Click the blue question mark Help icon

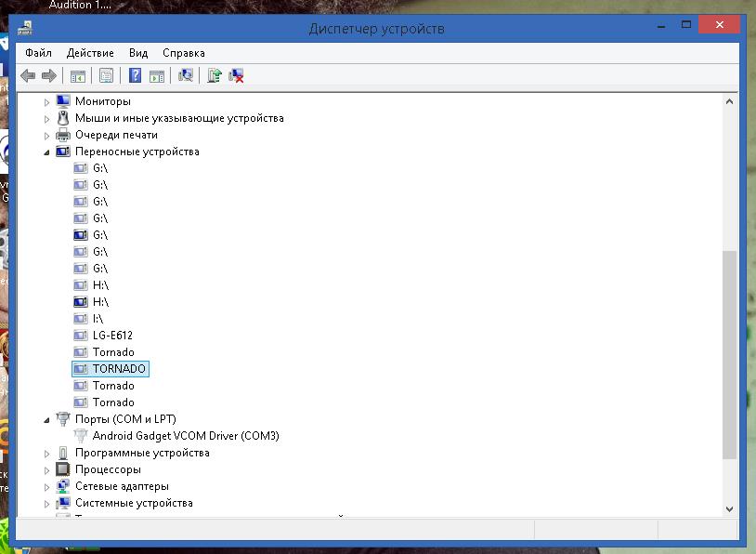135,76
